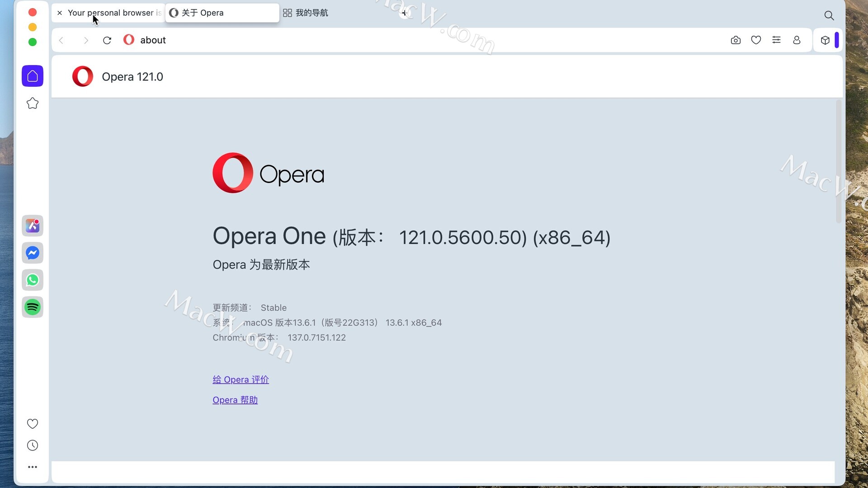Open a new tab with the plus button
The image size is (868, 488).
404,13
